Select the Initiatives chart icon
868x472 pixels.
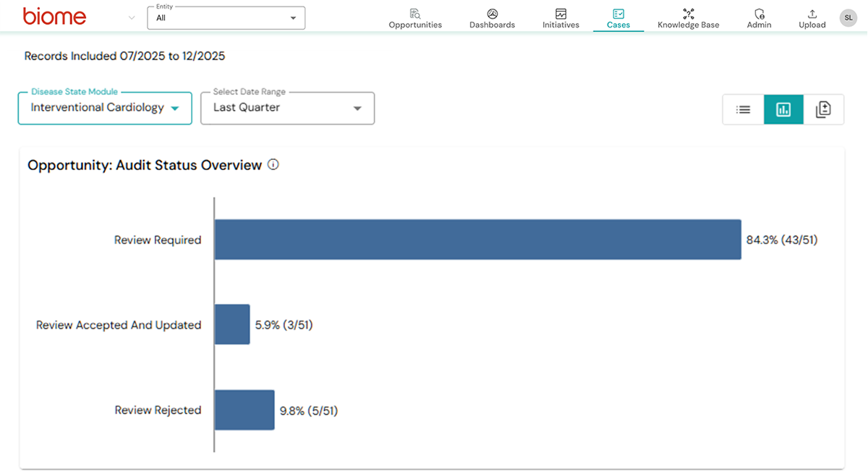point(561,13)
